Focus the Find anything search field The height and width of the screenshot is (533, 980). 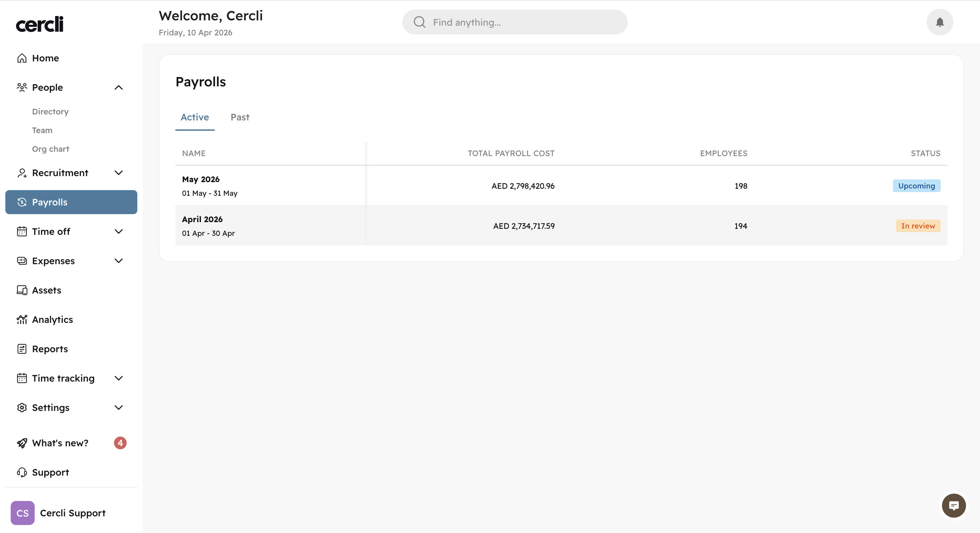coord(525,22)
